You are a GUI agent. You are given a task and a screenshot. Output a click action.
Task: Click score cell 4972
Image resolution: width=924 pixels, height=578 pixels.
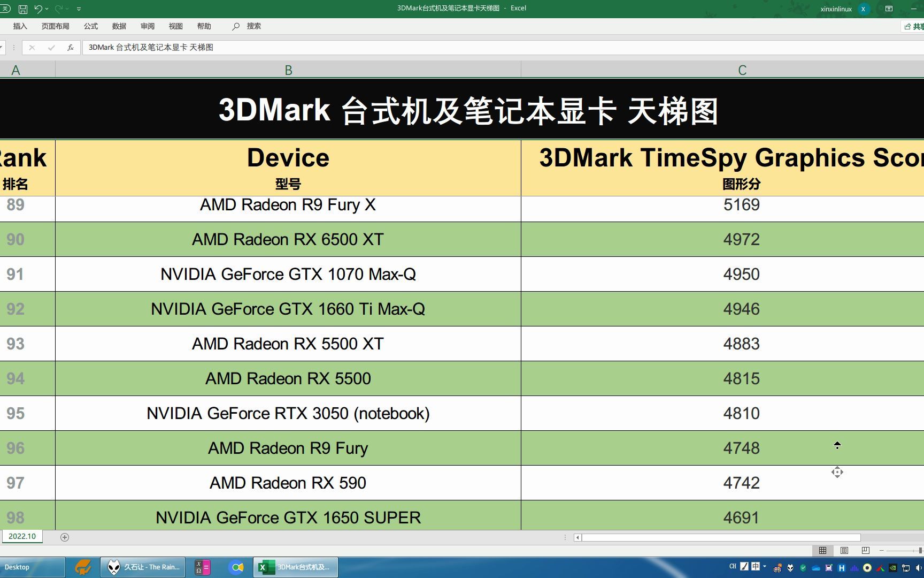click(722, 239)
